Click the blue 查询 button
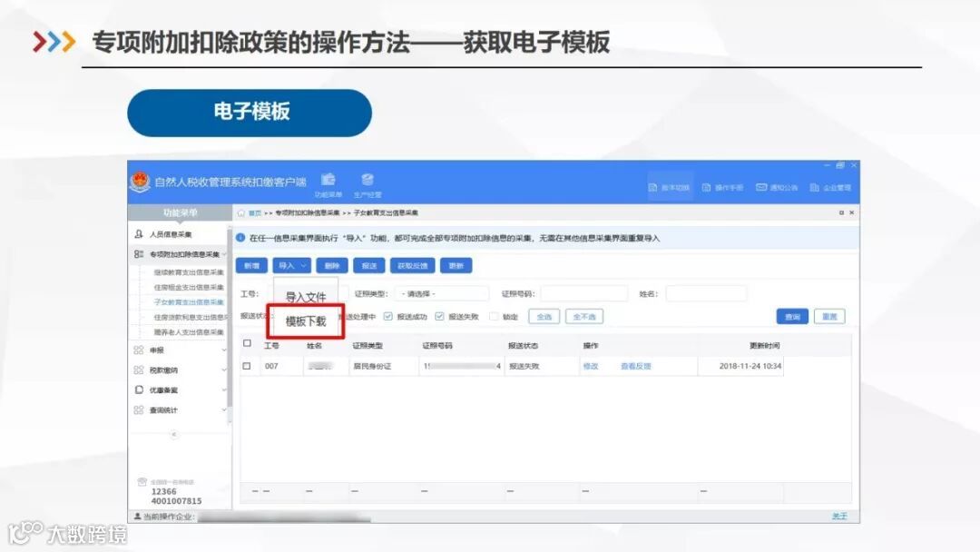The width and height of the screenshot is (980, 552). 792,317
